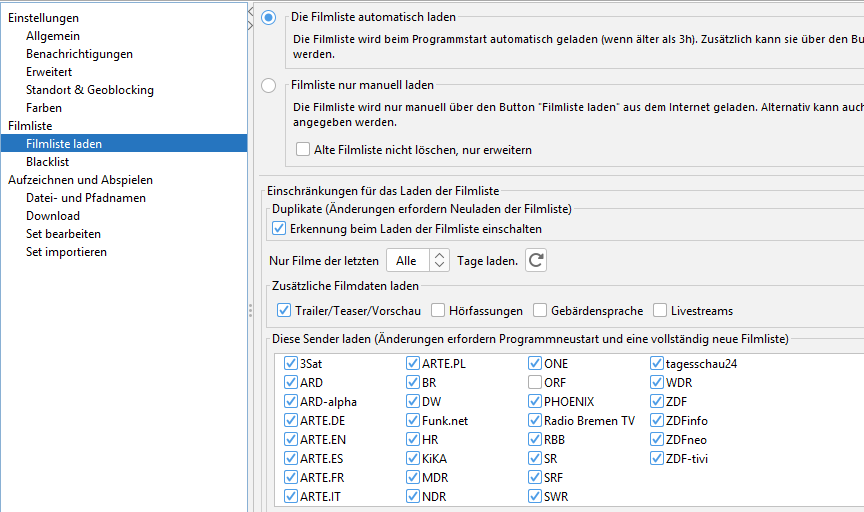Image resolution: width=864 pixels, height=512 pixels.
Task: Enable the Hörfassungen checkbox
Action: 438,311
